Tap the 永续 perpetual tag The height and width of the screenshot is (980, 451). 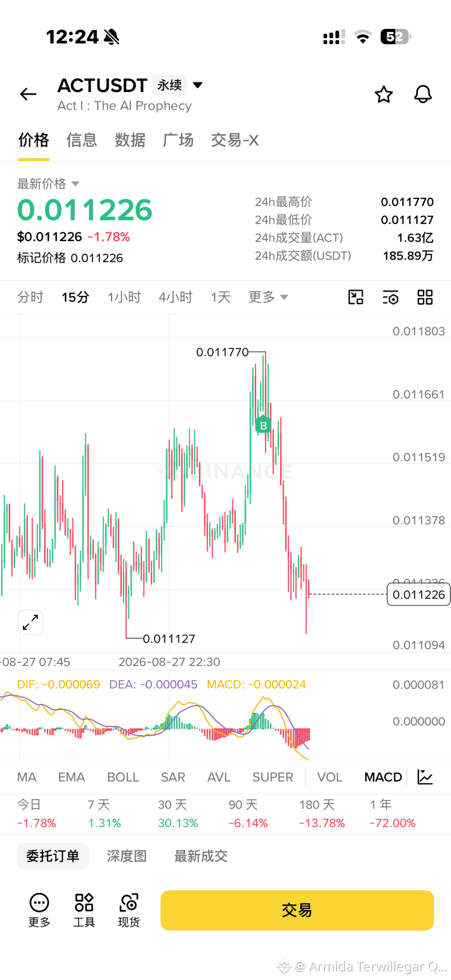169,85
